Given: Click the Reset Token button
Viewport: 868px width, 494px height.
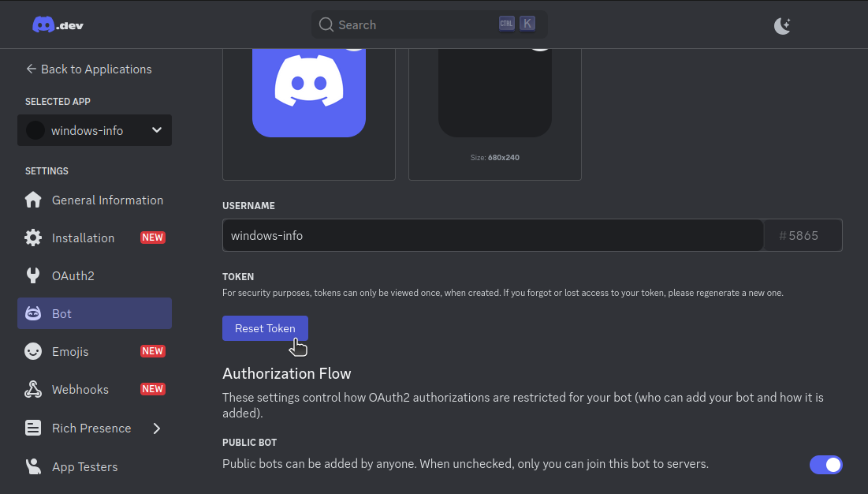Looking at the screenshot, I should pyautogui.click(x=265, y=328).
